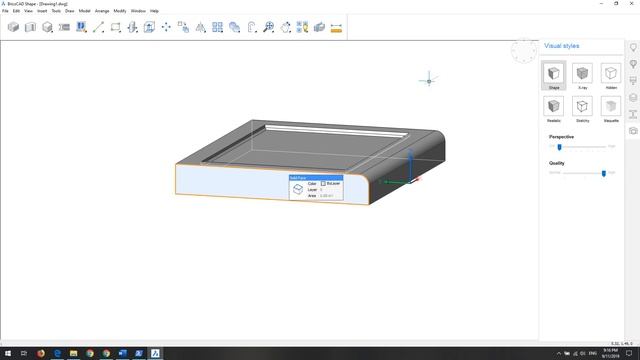Image resolution: width=640 pixels, height=360 pixels.
Task: Click the blue door-like toolbar icon
Action: [x=81, y=27]
